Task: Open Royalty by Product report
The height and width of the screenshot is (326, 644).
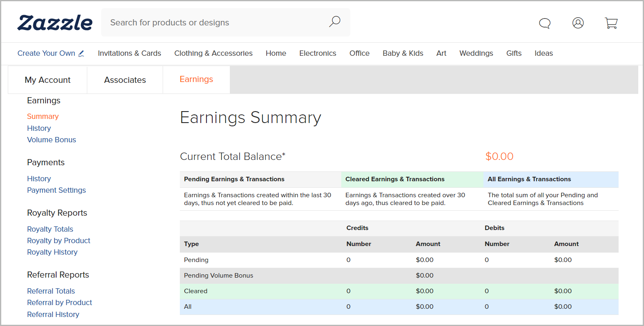Action: [59, 241]
